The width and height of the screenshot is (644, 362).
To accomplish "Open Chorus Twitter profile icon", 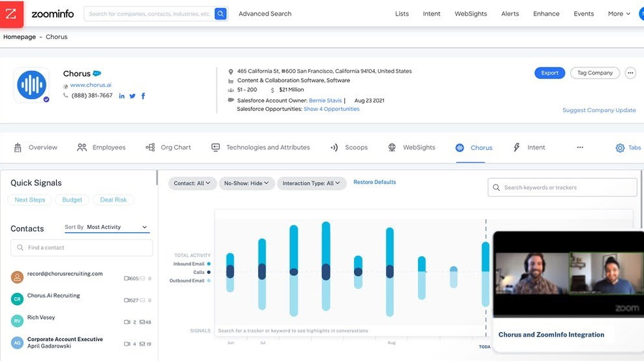I will click(133, 96).
